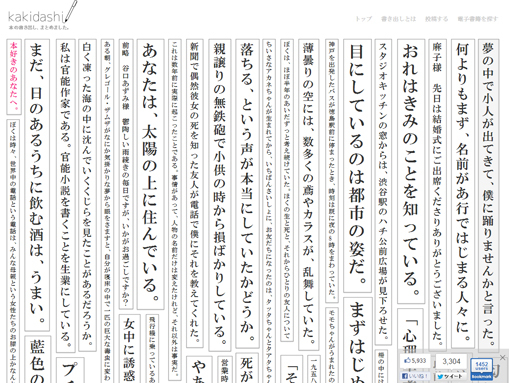509x383 pixels.
Task: Open the 書き出しとは navigation item
Action: 399,19
